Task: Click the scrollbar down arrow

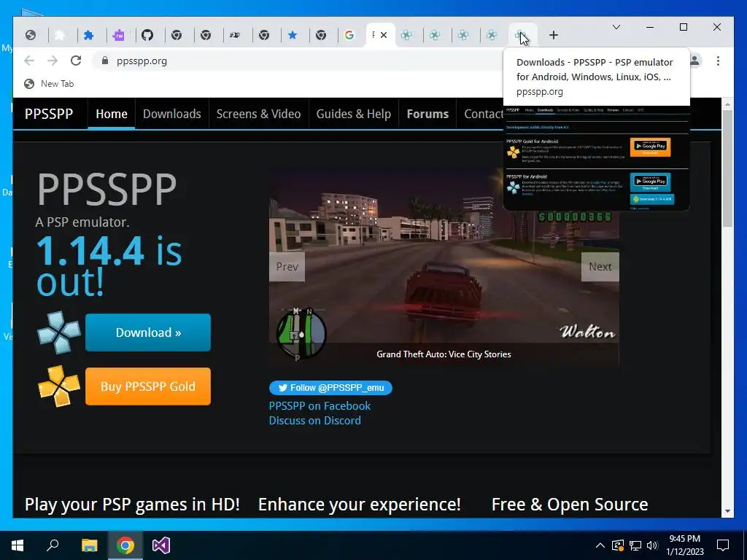Action: [x=727, y=511]
